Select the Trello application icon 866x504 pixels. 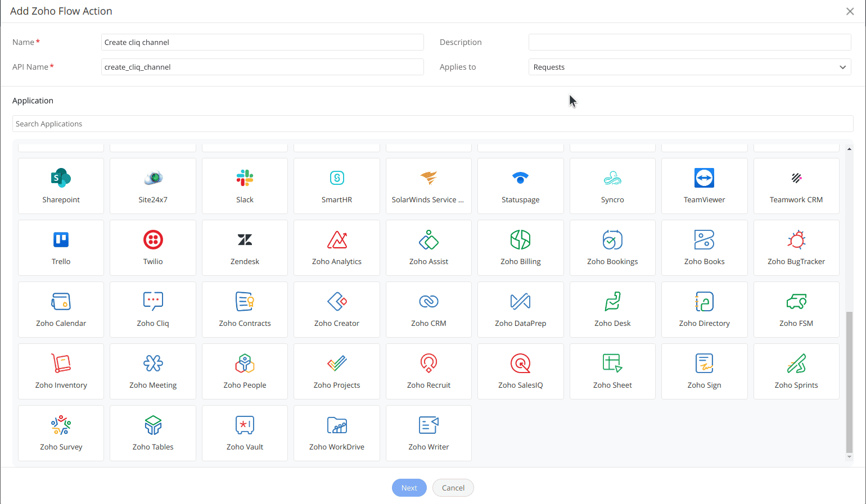coord(61,248)
